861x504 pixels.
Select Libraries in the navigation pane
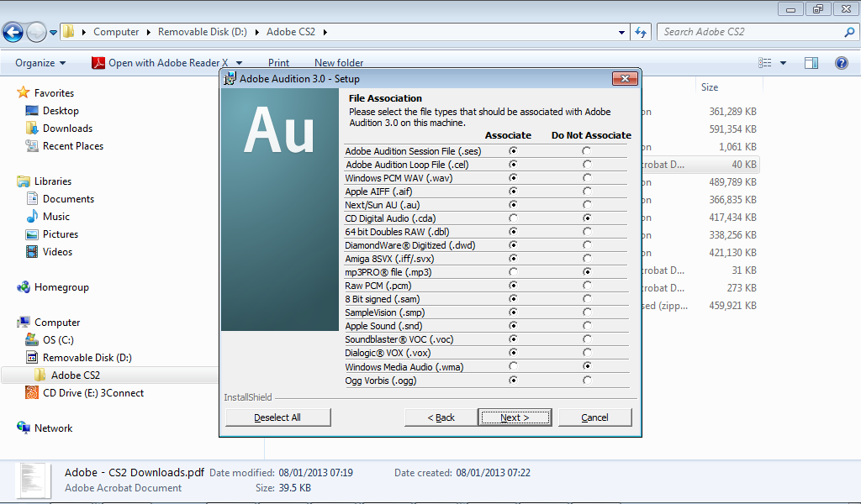(53, 181)
